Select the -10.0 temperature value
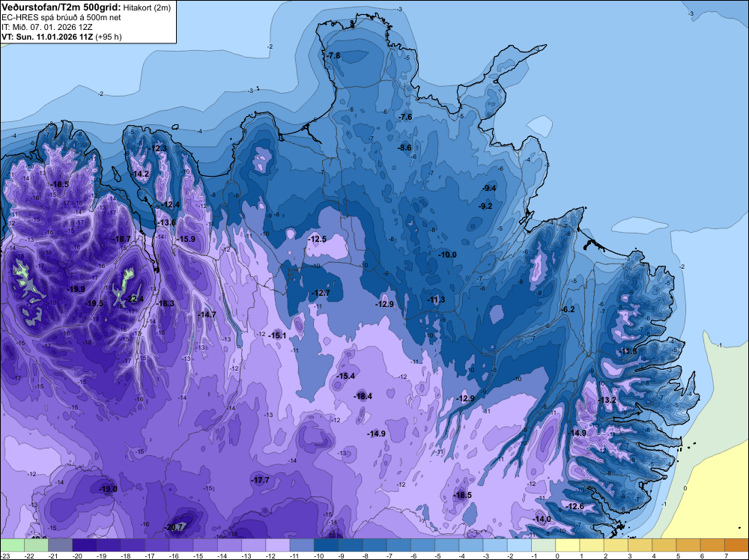This screenshot has height=560, width=749. (448, 255)
